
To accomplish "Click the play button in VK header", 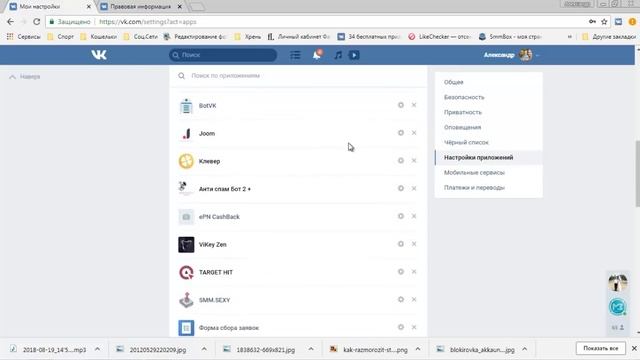I will 354,55.
